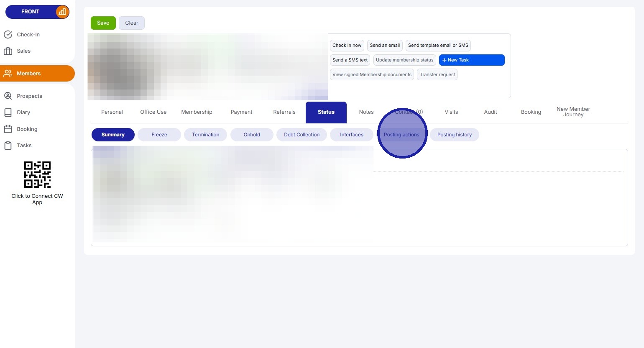Open the Tasks page
Image resolution: width=644 pixels, height=348 pixels.
24,146
